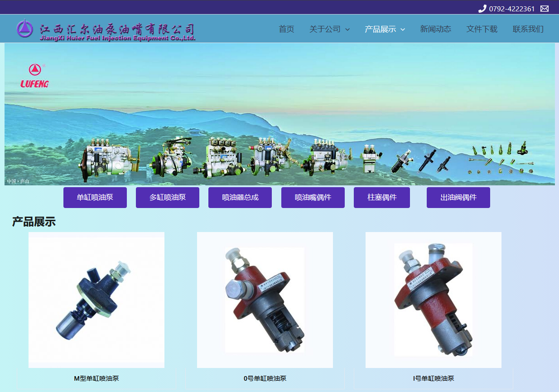Click the 出油阀偶件 category button

pos(458,197)
